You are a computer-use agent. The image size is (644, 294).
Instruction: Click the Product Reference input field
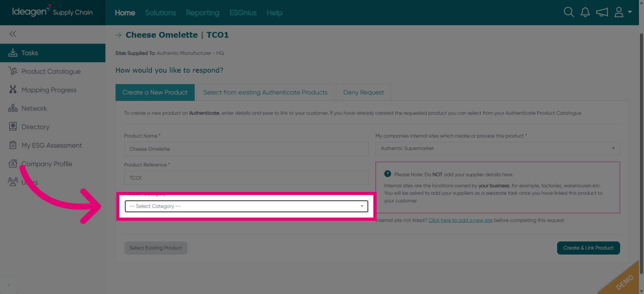click(246, 178)
